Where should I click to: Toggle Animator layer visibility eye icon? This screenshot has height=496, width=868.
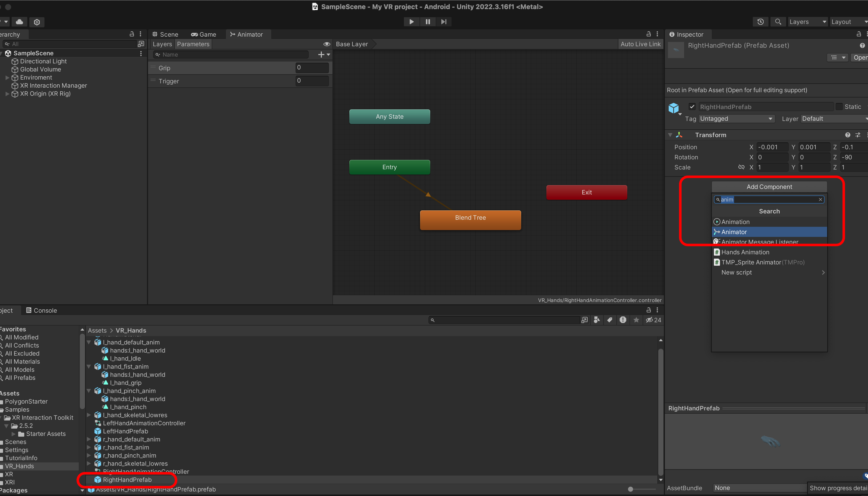(x=326, y=44)
